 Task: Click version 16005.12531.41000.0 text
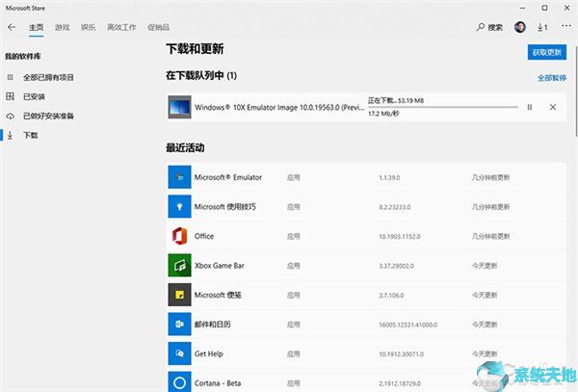pyautogui.click(x=408, y=325)
